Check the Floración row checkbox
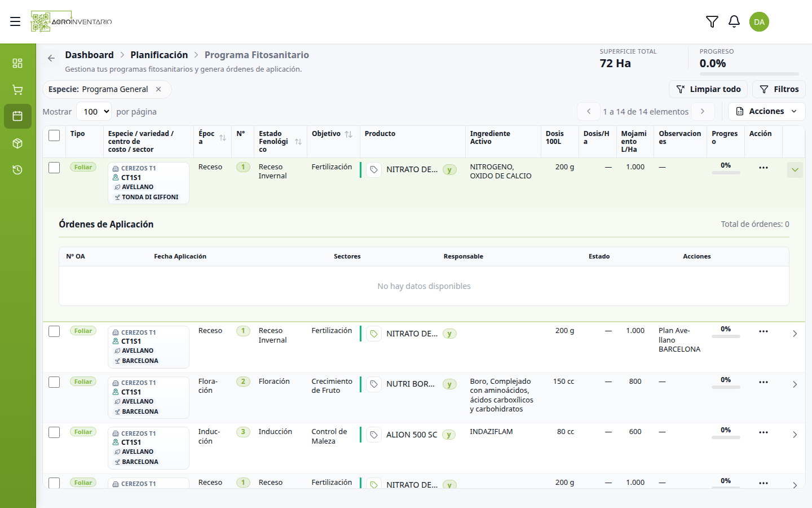The image size is (812, 508). click(54, 382)
